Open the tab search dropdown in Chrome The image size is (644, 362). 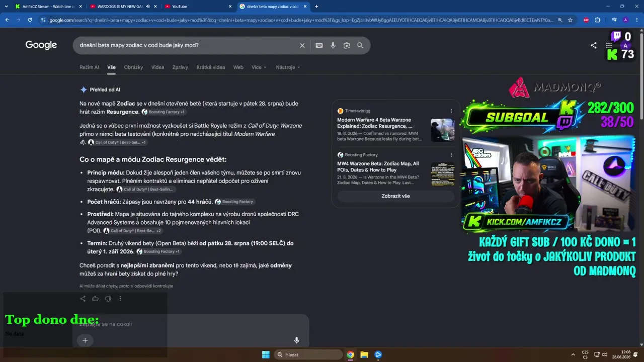(x=6, y=7)
